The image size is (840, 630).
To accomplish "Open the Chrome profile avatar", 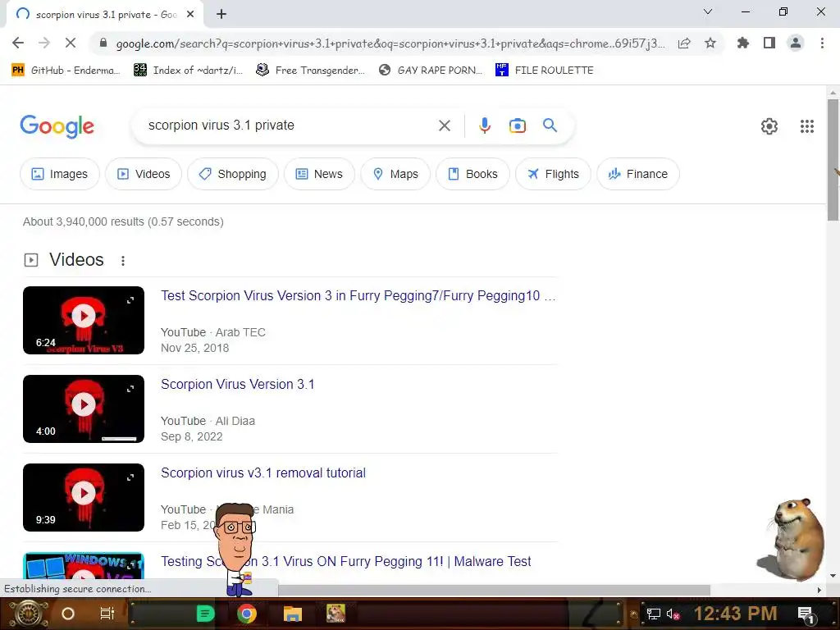I will tap(796, 43).
